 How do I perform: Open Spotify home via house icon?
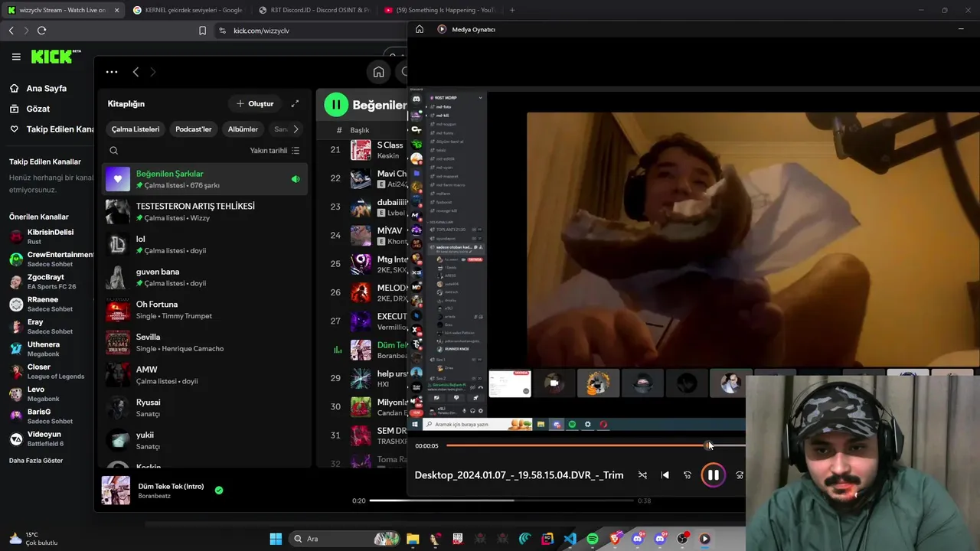378,72
